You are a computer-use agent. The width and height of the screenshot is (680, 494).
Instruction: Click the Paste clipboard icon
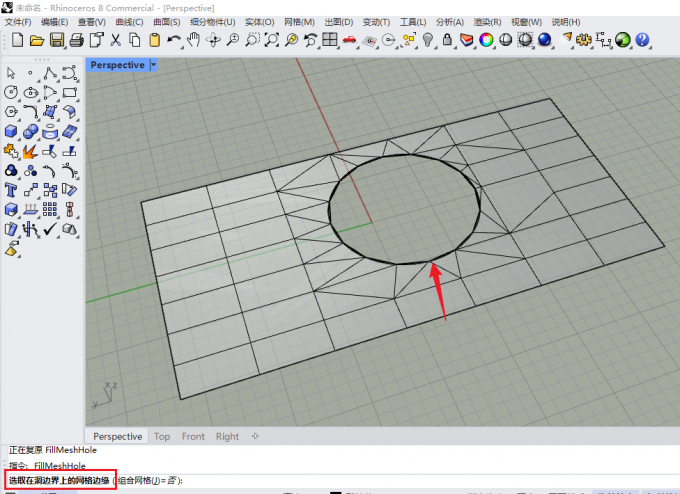point(154,40)
